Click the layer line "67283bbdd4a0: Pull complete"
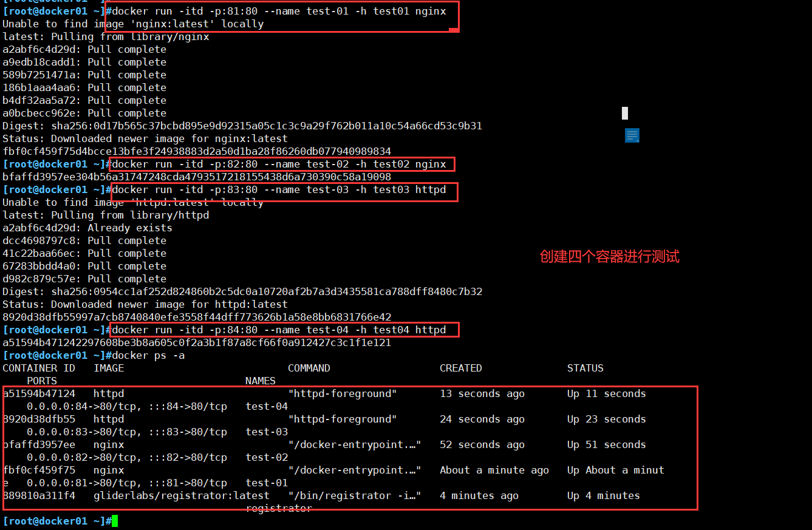Screen dimensions: 812x530 tap(84, 266)
